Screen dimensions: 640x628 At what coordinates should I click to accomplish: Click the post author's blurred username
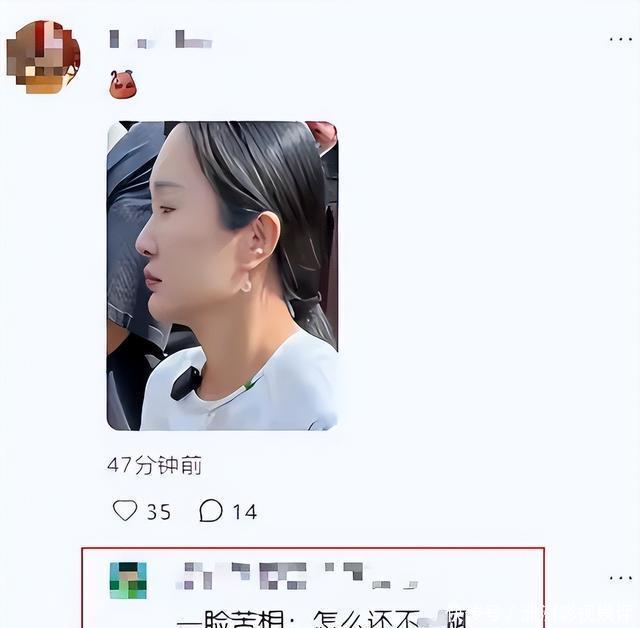(x=161, y=40)
